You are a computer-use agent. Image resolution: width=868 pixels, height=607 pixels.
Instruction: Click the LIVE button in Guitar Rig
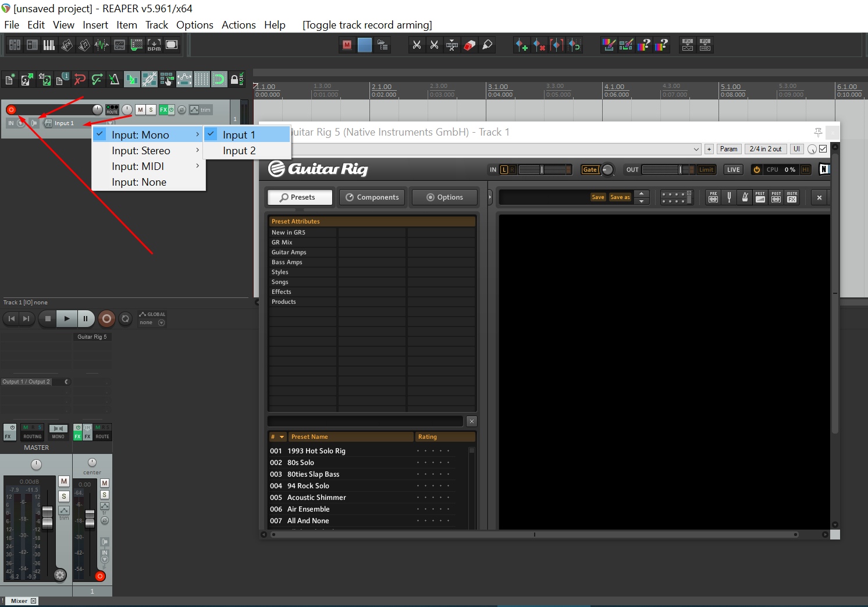click(733, 169)
